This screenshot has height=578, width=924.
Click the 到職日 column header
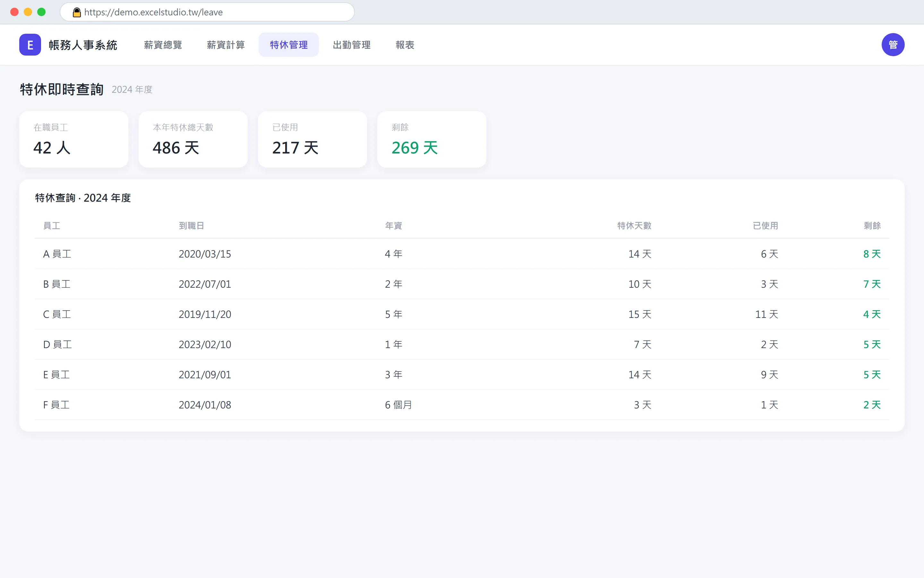click(192, 225)
